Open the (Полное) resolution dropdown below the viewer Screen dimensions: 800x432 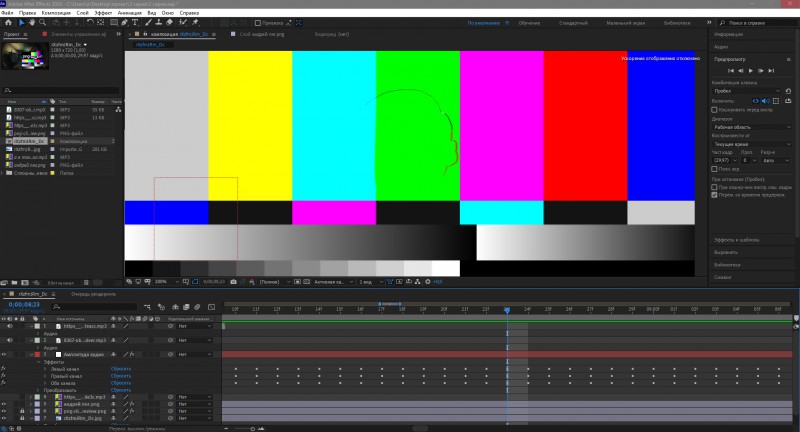click(x=275, y=282)
